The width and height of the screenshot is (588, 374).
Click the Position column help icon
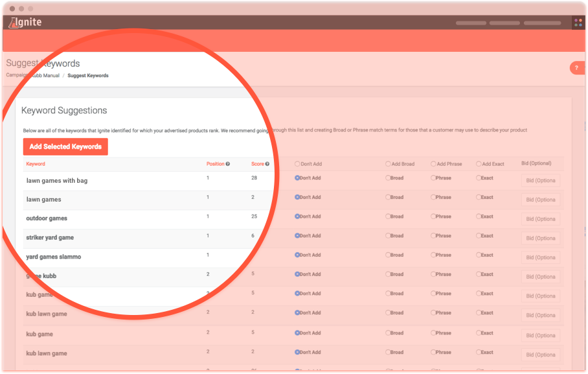pyautogui.click(x=228, y=164)
